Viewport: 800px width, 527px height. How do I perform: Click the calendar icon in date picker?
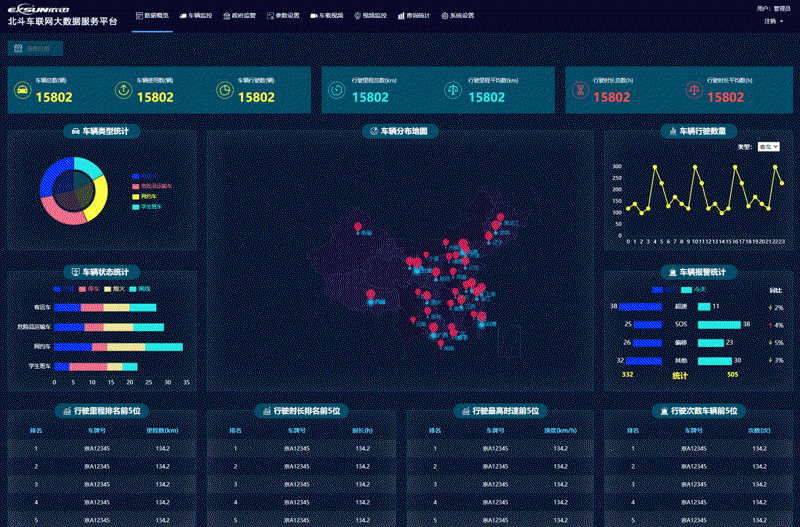18,48
